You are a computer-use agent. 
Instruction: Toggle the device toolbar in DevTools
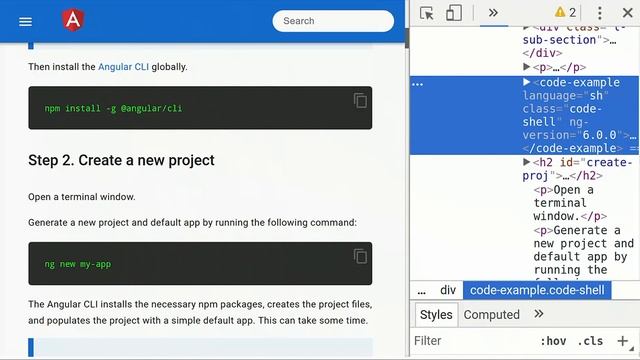[453, 13]
